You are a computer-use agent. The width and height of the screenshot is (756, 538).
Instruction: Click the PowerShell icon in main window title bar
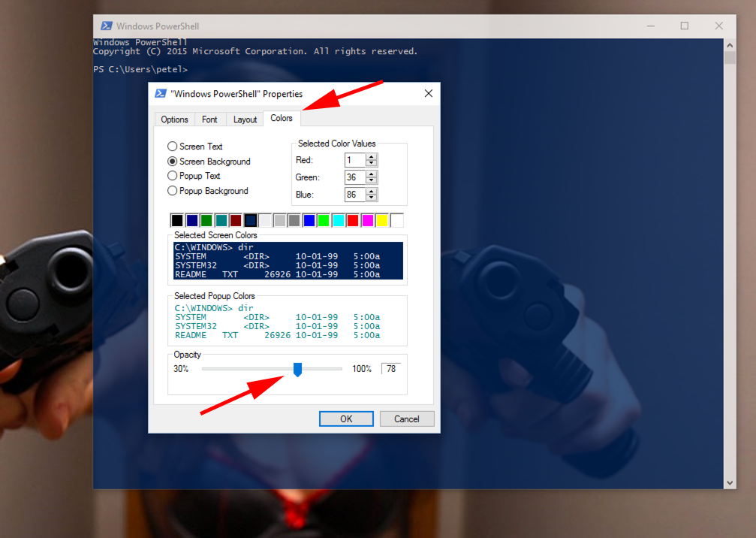(107, 26)
